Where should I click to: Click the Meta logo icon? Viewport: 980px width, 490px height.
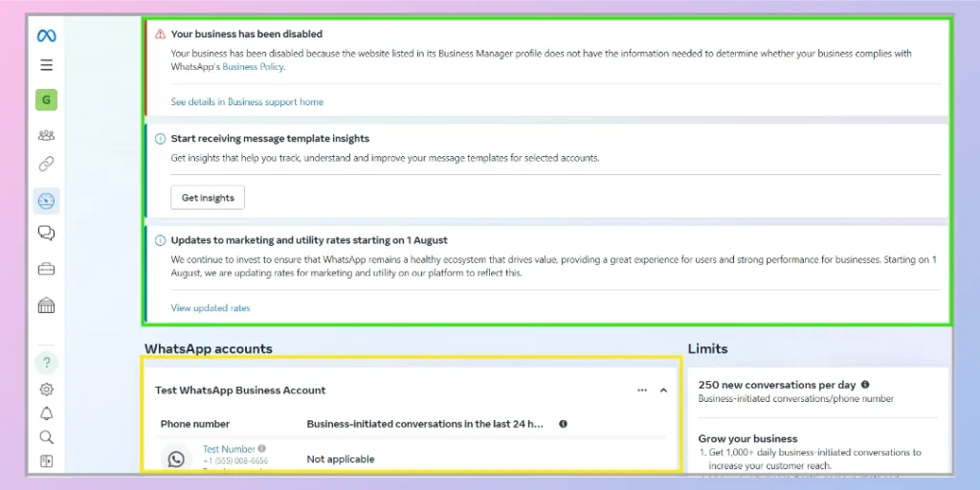click(x=46, y=35)
